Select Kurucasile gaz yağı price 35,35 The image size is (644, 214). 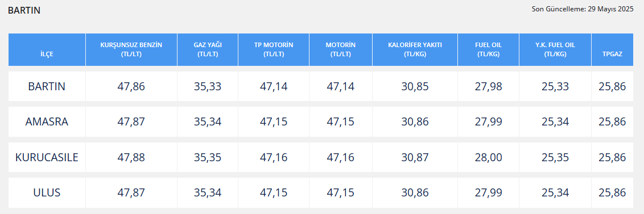coord(208,157)
